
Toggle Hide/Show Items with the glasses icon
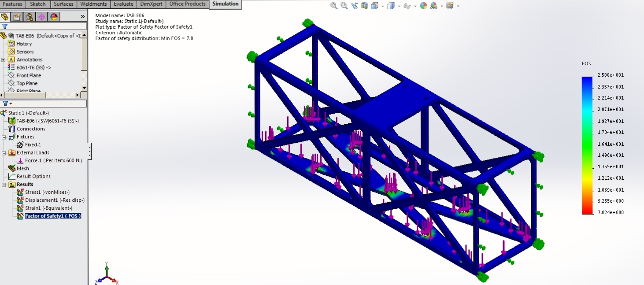click(x=407, y=6)
